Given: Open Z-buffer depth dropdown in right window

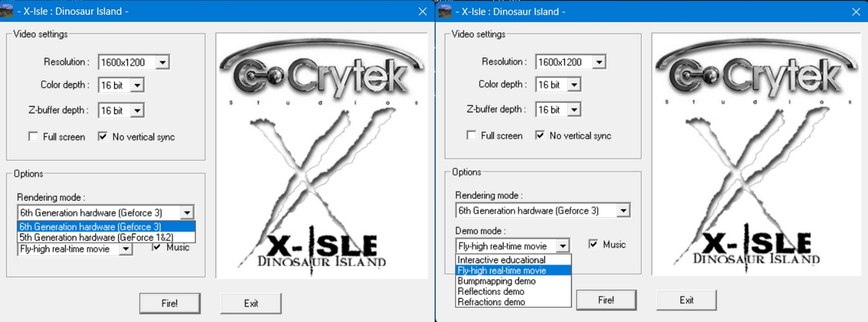Looking at the screenshot, I should click(x=574, y=109).
